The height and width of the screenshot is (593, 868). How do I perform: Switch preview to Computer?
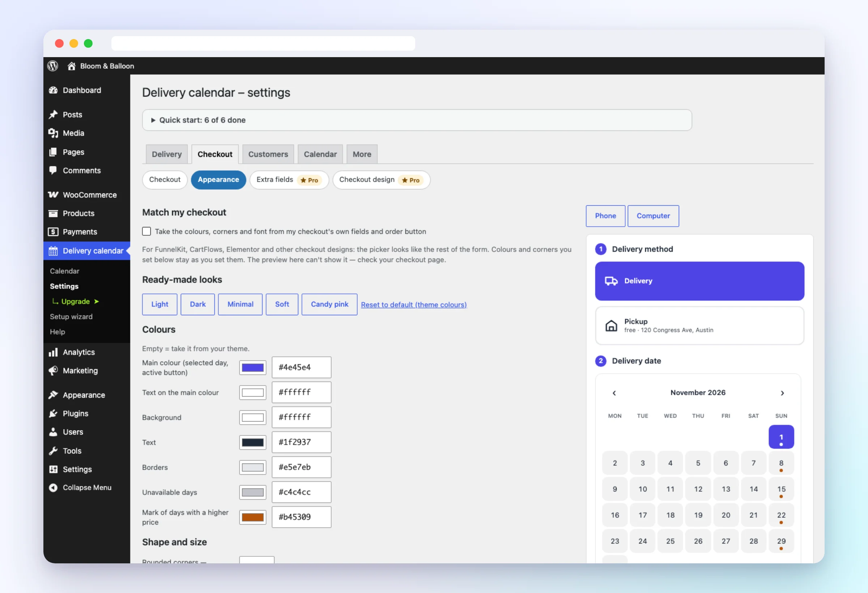(x=653, y=216)
